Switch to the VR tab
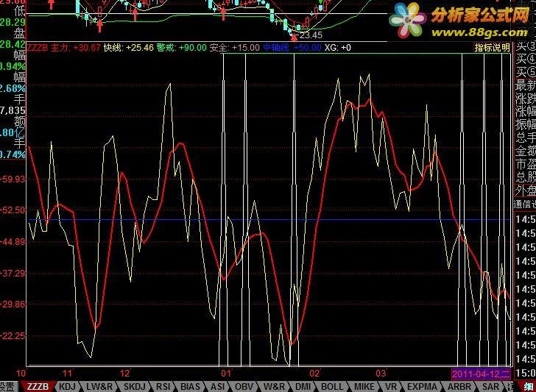 (392, 387)
